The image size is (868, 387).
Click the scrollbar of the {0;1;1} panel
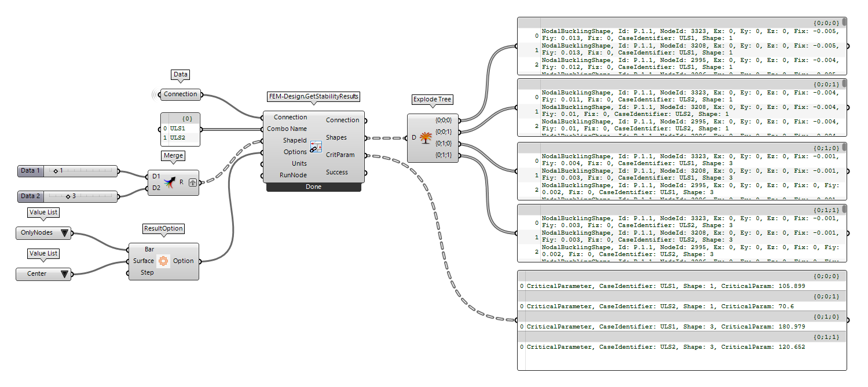[x=844, y=210]
